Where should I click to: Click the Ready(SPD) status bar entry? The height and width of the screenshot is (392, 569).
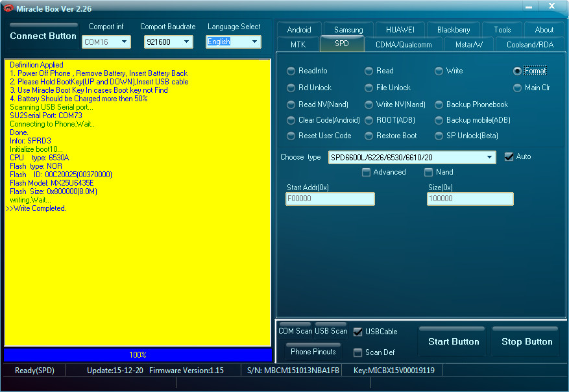pyautogui.click(x=34, y=371)
